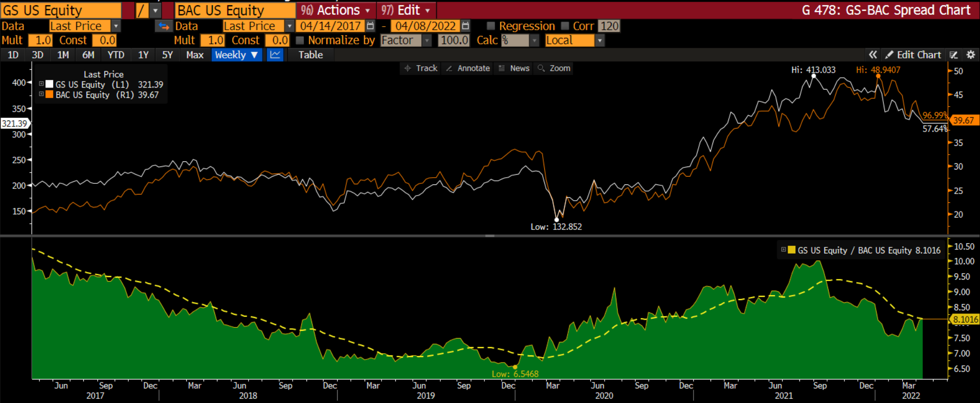Expand BAC US Equity legend entry box
The image size is (980, 403).
pos(41,94)
